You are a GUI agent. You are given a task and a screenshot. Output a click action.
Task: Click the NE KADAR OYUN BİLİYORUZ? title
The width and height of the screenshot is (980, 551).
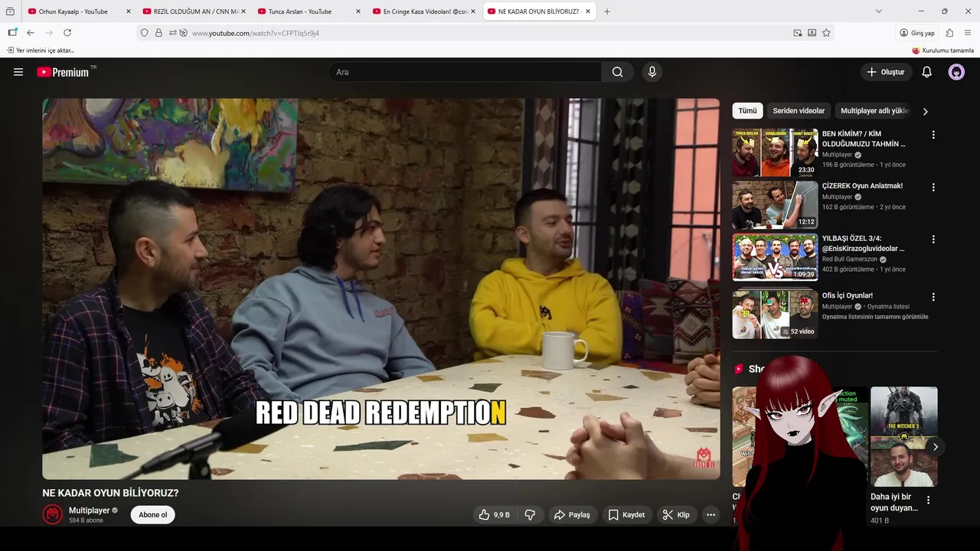(110, 493)
